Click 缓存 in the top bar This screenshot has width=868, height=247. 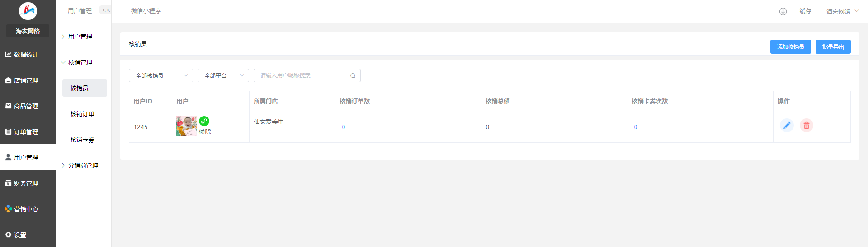(x=805, y=11)
